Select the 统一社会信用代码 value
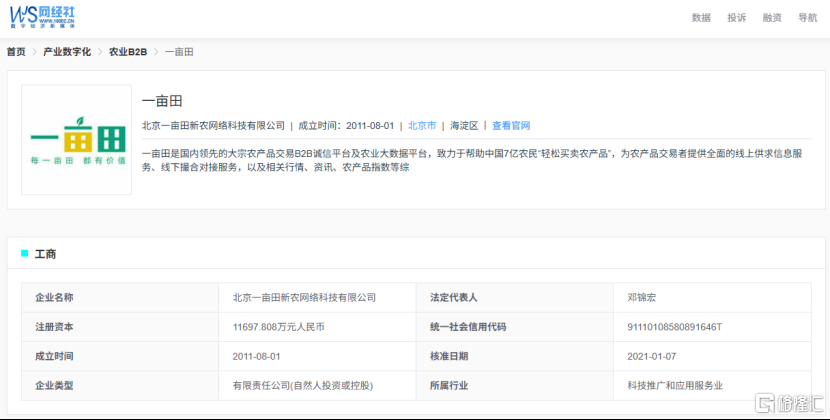Screen dimensions: 830x420 pos(674,327)
